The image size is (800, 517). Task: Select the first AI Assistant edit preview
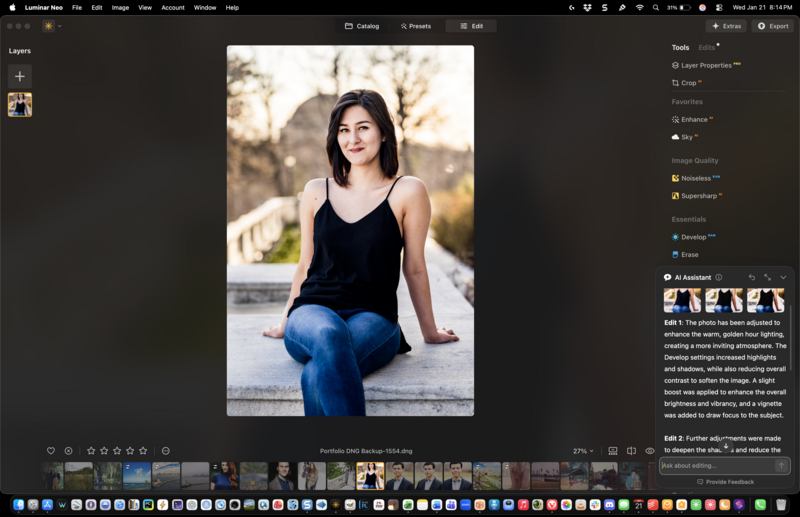682,300
